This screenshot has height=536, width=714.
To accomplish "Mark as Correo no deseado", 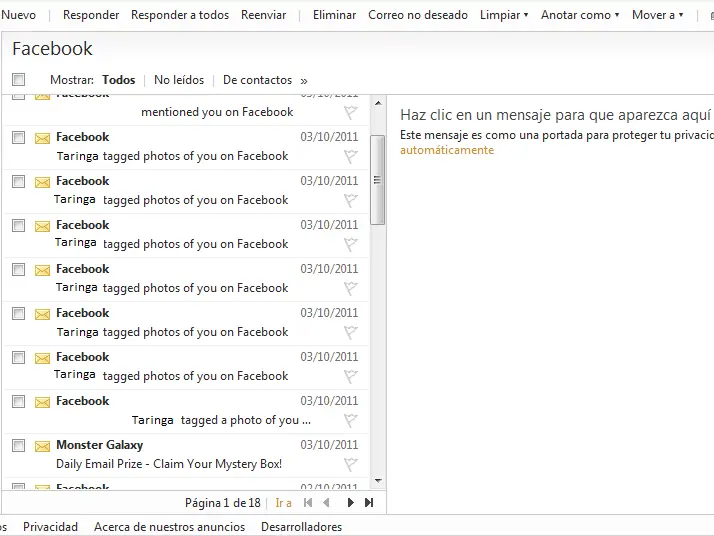I will 418,15.
